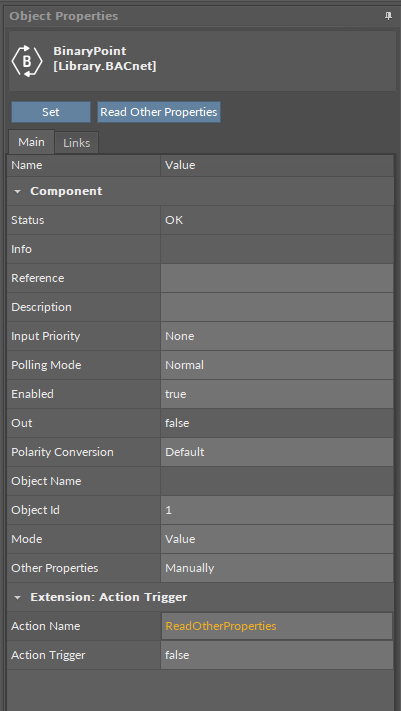The width and height of the screenshot is (401, 711).
Task: Click the Object Id field showing 1
Action: 277,510
